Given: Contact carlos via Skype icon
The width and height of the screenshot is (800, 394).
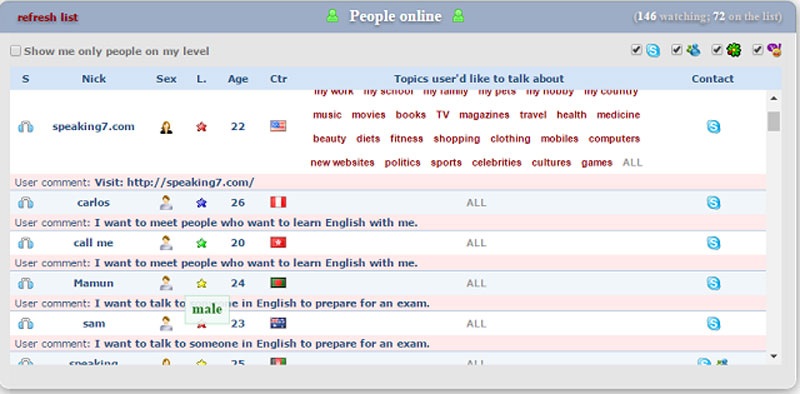Looking at the screenshot, I should (713, 203).
